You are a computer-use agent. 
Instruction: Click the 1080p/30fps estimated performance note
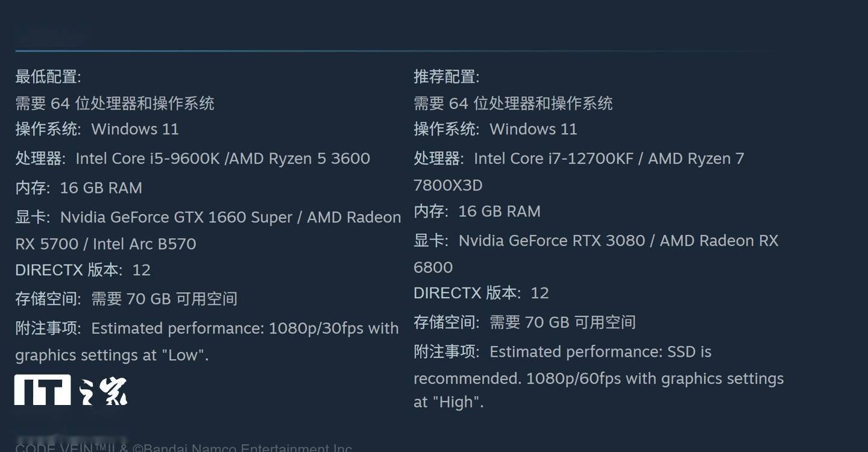244,328
